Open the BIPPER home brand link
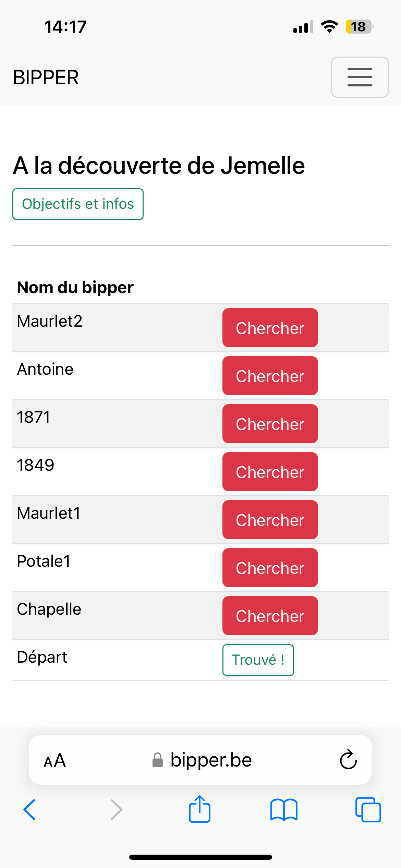The width and height of the screenshot is (401, 868). click(46, 77)
